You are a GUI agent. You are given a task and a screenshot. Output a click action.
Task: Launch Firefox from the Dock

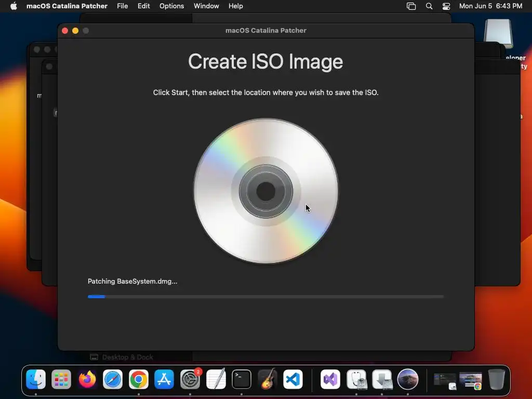click(x=87, y=379)
